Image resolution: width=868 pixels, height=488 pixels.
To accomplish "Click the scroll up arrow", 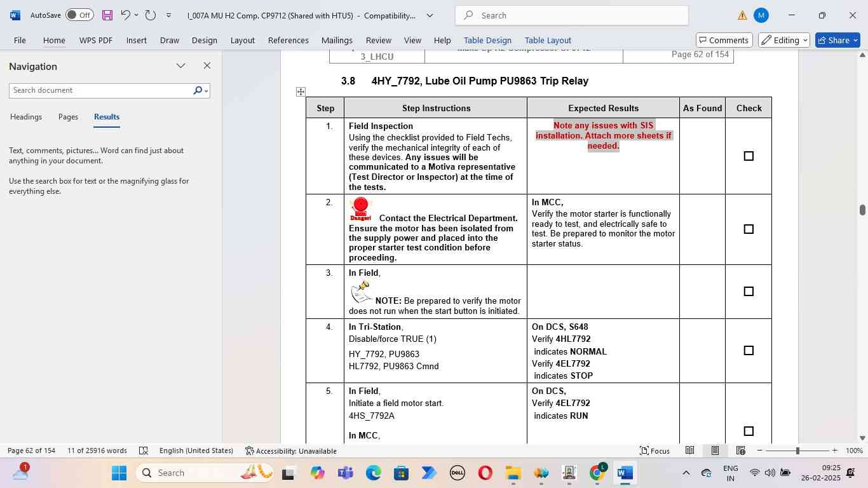I will (862, 55).
